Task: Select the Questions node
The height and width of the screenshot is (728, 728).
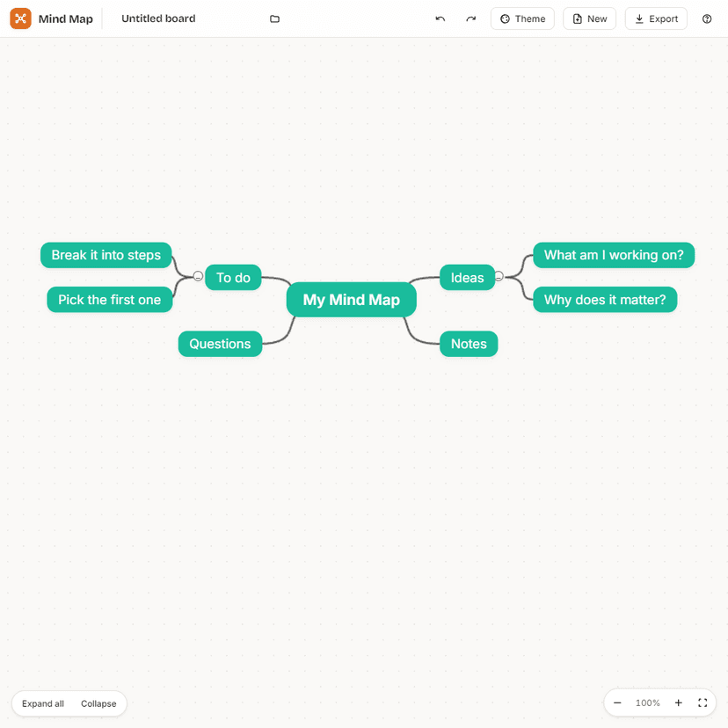Action: click(220, 344)
